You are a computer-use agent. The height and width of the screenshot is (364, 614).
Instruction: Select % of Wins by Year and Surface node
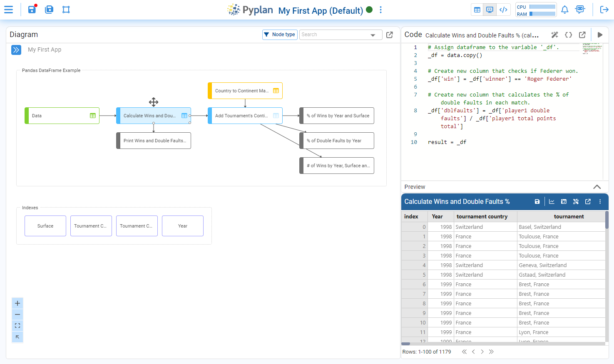337,116
